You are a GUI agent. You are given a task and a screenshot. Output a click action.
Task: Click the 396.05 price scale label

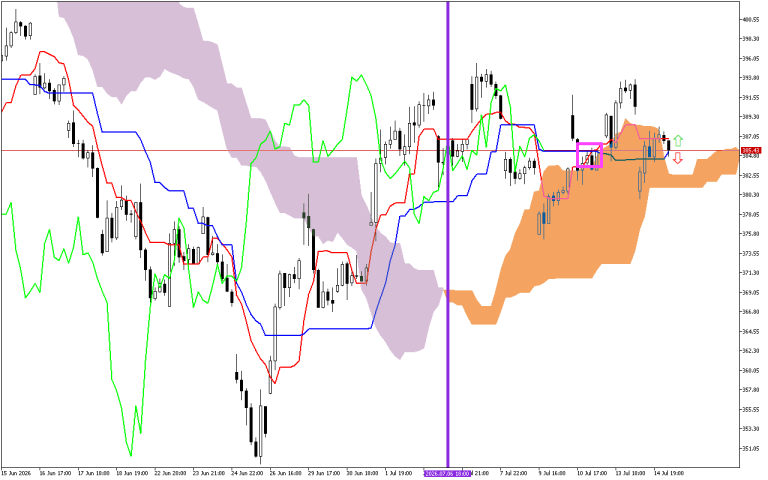[x=751, y=58]
